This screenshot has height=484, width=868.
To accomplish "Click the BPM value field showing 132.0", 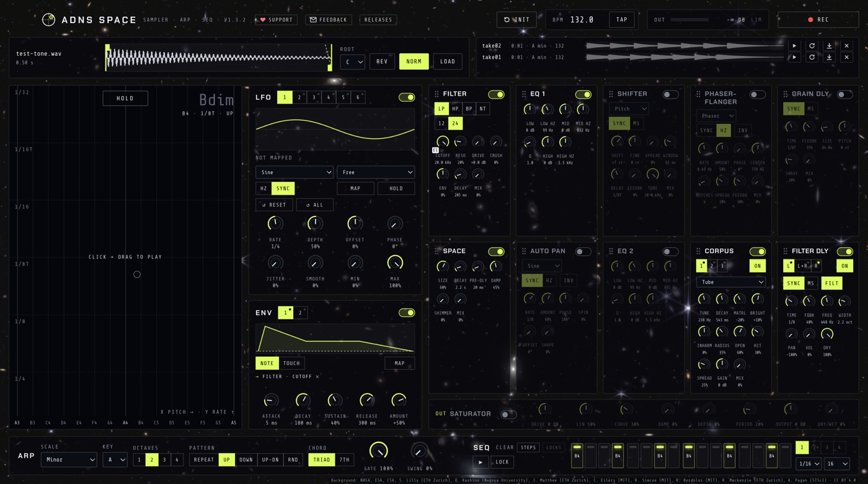I will [582, 20].
